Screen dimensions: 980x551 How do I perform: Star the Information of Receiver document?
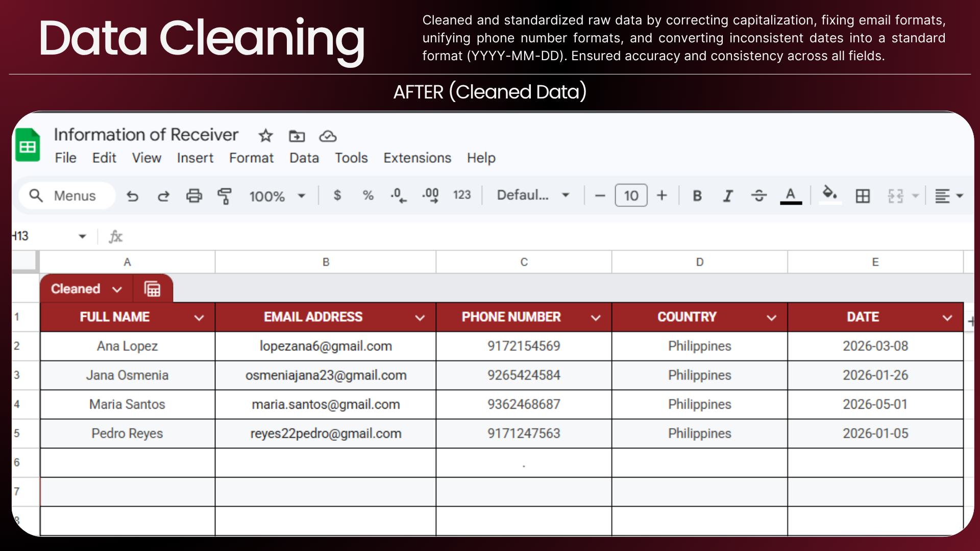pyautogui.click(x=265, y=136)
